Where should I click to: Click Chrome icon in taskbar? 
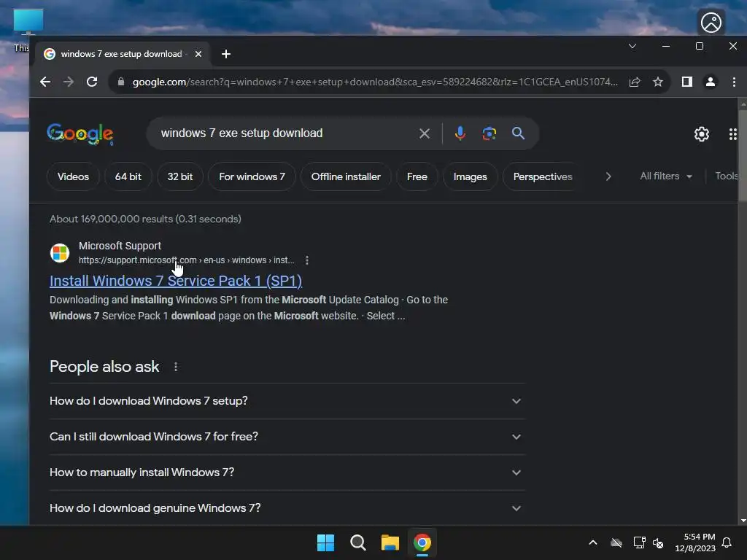pyautogui.click(x=422, y=542)
